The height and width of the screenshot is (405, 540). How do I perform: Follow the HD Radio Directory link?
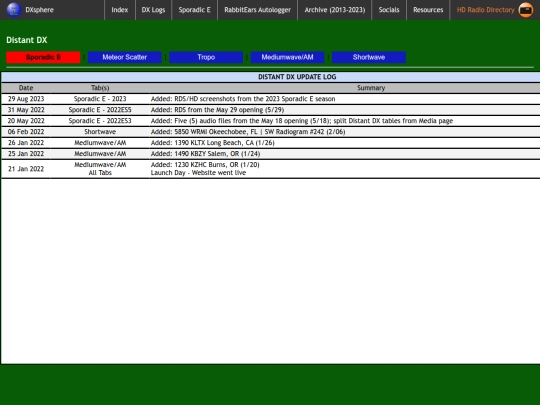485,10
